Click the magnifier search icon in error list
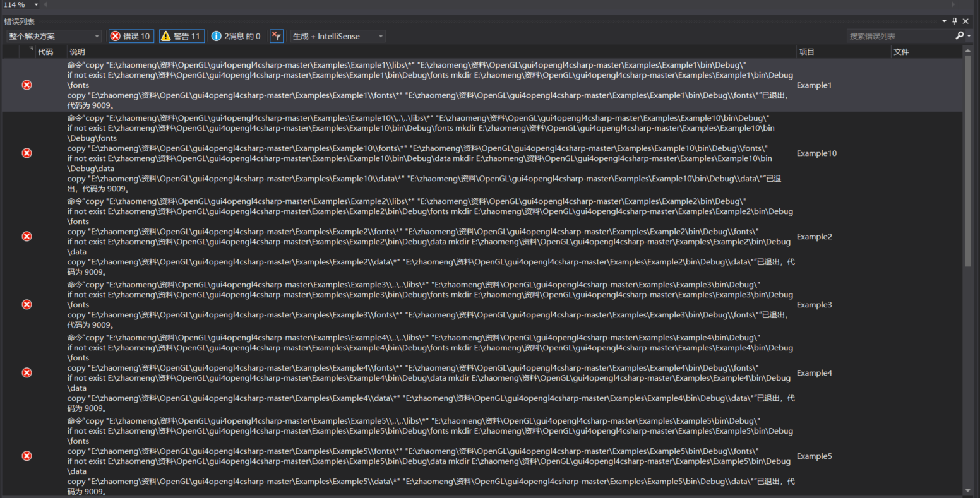Image resolution: width=980 pixels, height=498 pixels. 960,36
